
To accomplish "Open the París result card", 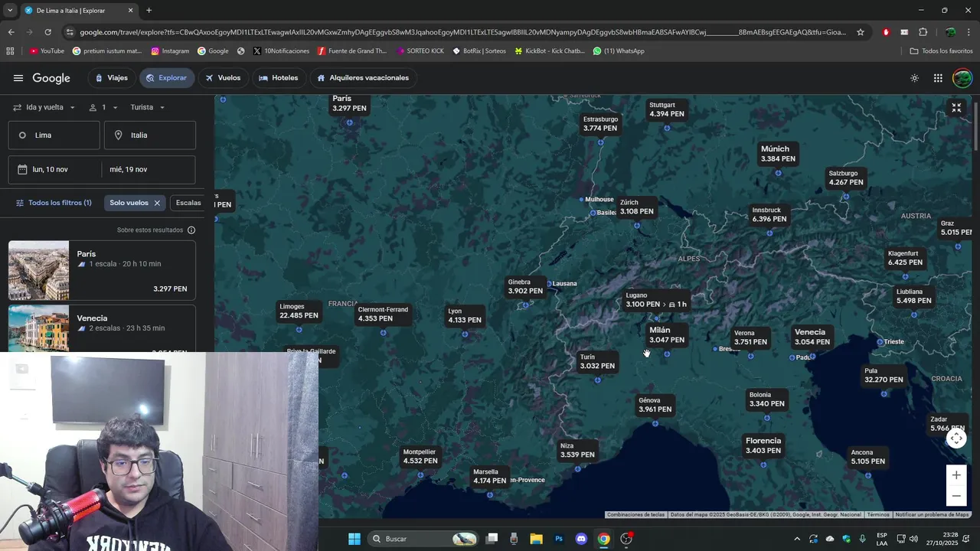I will pos(102,270).
